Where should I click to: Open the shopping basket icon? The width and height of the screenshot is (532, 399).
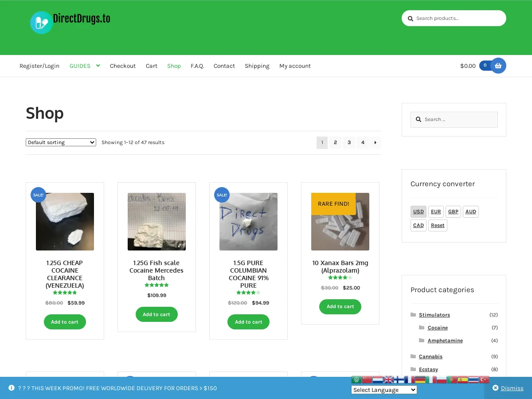[498, 66]
